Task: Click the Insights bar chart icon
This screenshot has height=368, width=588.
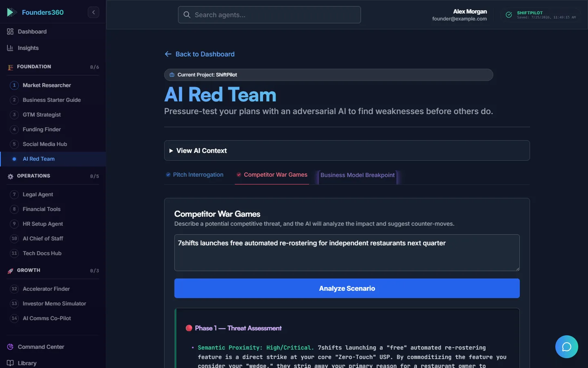Action: 10,48
